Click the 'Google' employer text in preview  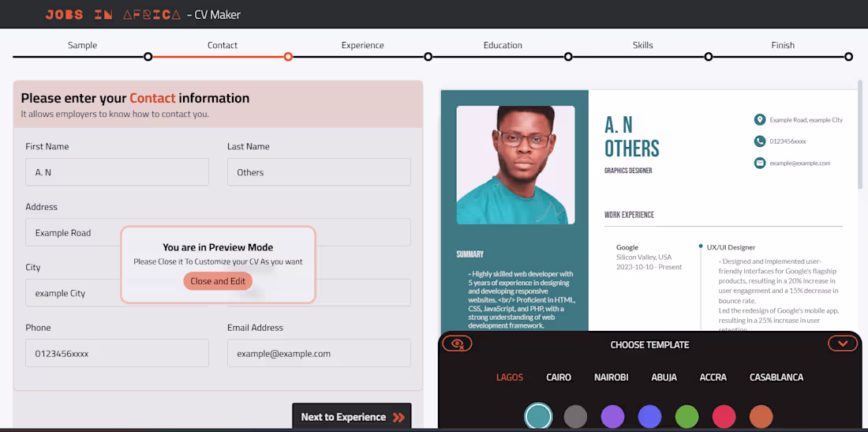click(627, 247)
